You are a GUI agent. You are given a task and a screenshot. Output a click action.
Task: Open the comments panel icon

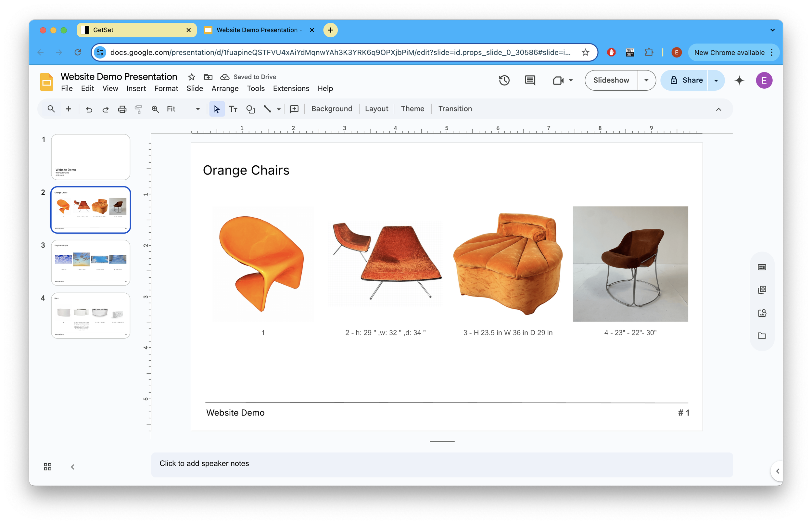coord(530,80)
